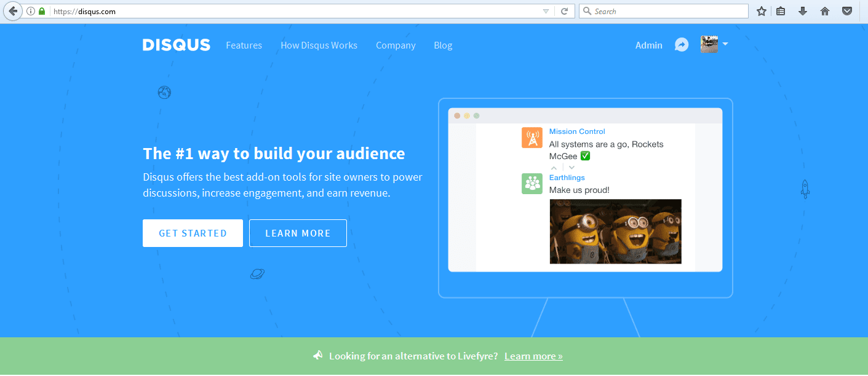Click the address bar URL field
The image size is (868, 376).
pyautogui.click(x=295, y=11)
